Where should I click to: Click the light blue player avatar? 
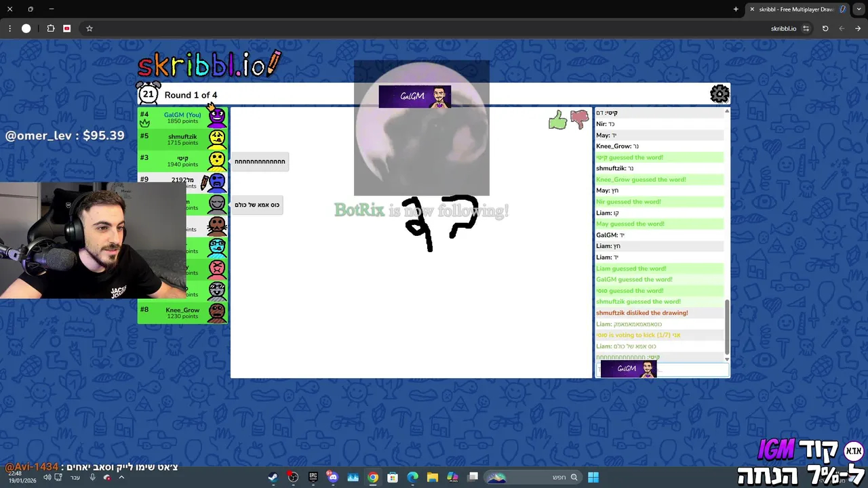click(217, 247)
